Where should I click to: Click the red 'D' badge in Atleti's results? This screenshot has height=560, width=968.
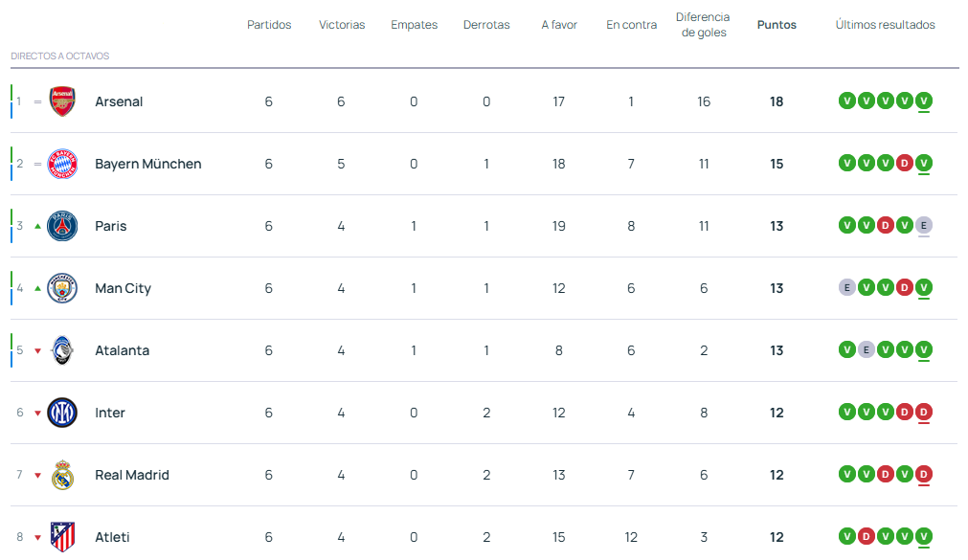click(x=866, y=536)
